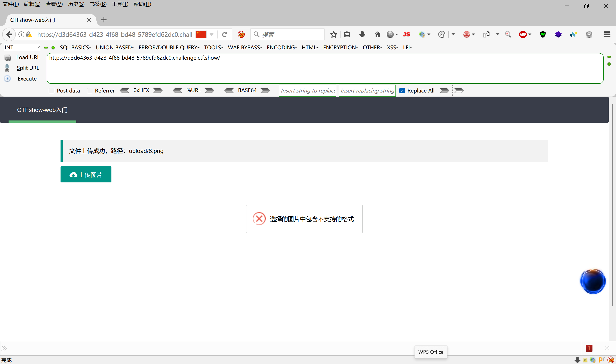Viewport: 616px width, 364px height.
Task: Open the 工具(T) tools menu
Action: pyautogui.click(x=120, y=4)
